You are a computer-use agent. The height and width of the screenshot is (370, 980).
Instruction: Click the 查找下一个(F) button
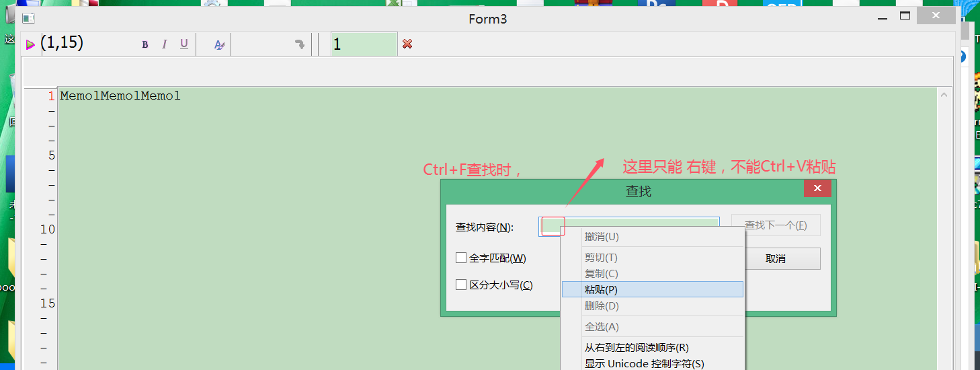click(x=776, y=225)
